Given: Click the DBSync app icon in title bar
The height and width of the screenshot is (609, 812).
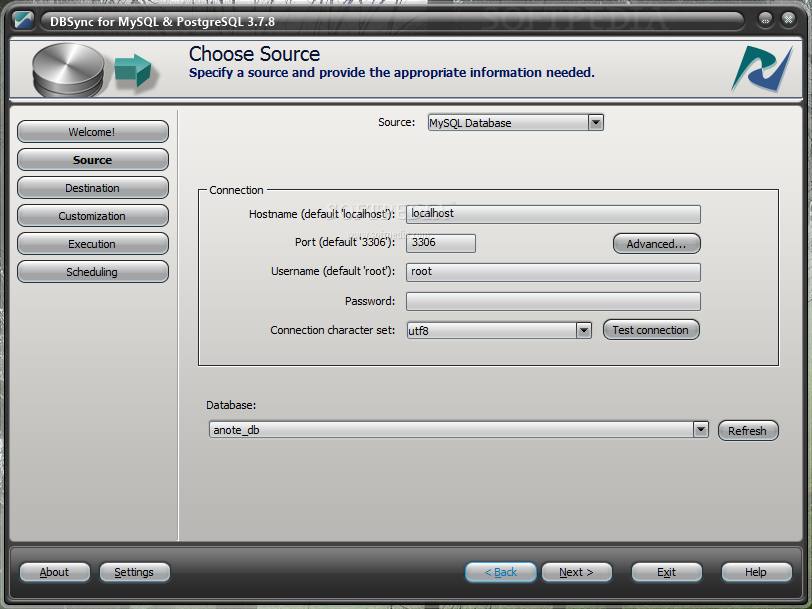Looking at the screenshot, I should tap(23, 21).
